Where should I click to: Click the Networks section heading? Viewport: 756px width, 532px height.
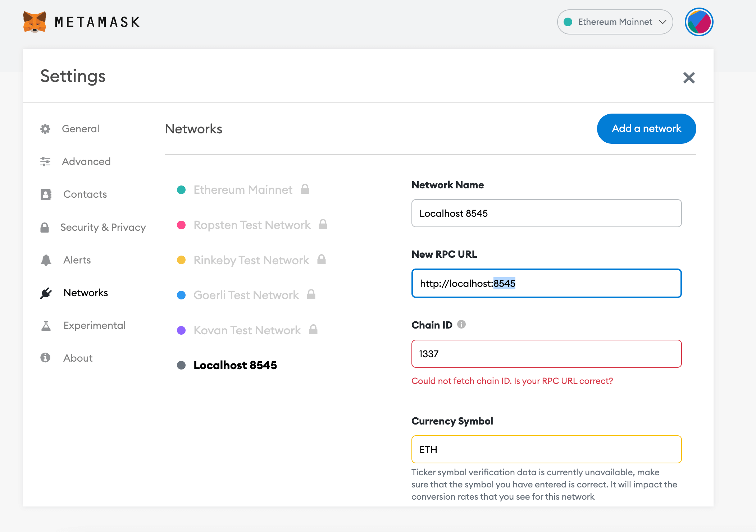pos(193,129)
